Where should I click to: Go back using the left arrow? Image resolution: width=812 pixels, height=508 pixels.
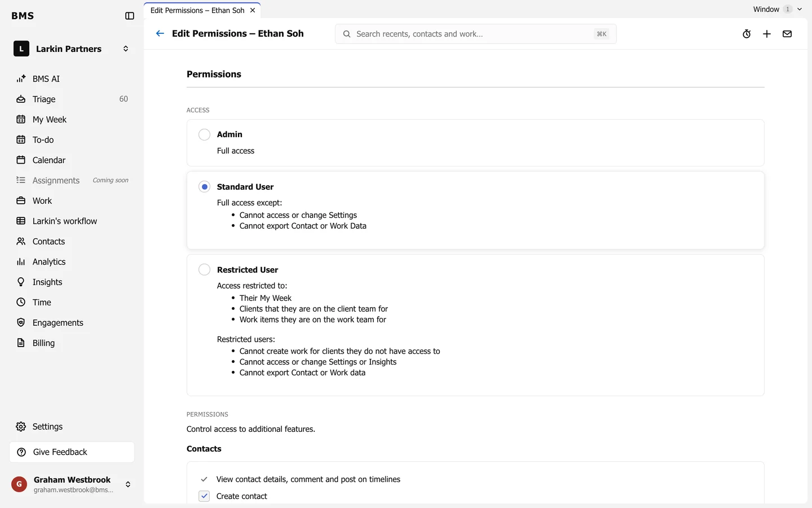(160, 33)
